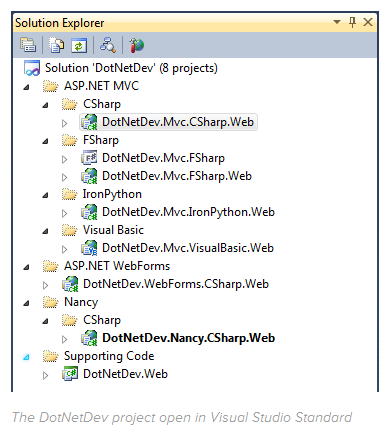Viewport: 391px width, 434px height.
Task: Expand the DotNetDev.Mvc.FSharp.Web project node
Action: tap(65, 177)
